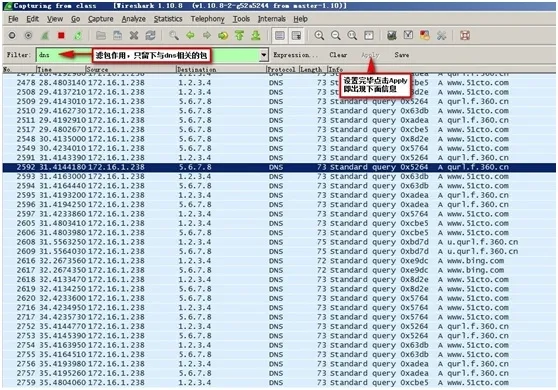Sort packets by the Source column header
The height and width of the screenshot is (390, 558).
pos(131,69)
